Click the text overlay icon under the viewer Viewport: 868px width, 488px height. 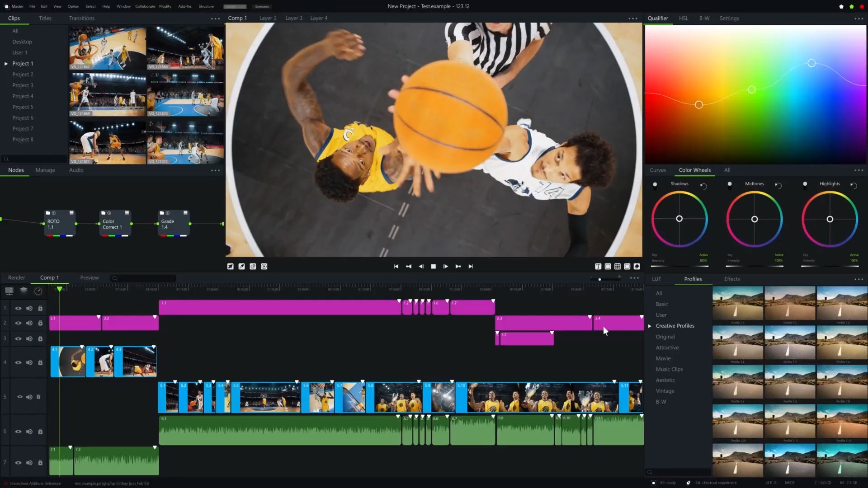click(598, 267)
